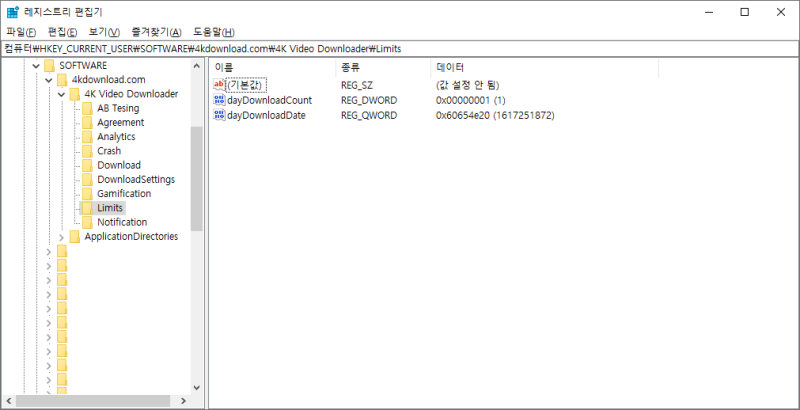800x410 pixels.
Task: Select the Notification key
Action: tap(122, 222)
